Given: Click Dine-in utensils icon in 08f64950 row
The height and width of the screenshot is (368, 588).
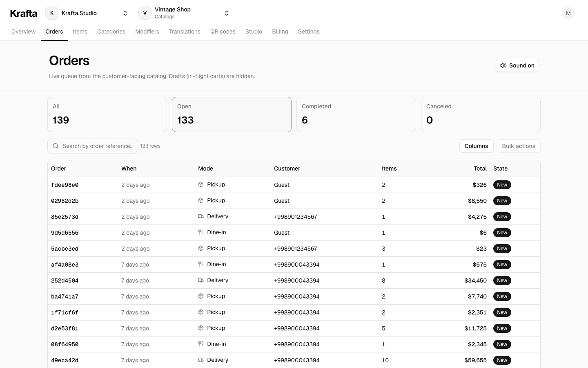Looking at the screenshot, I should click(201, 344).
